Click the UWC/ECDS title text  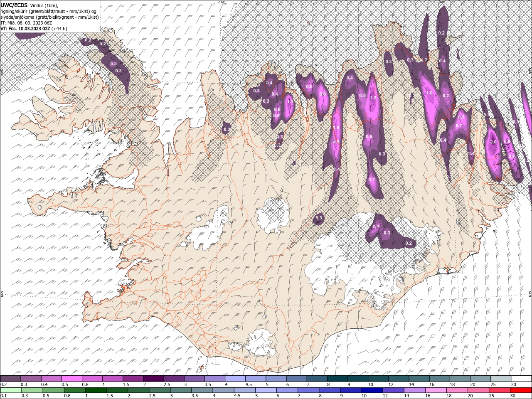(14, 5)
